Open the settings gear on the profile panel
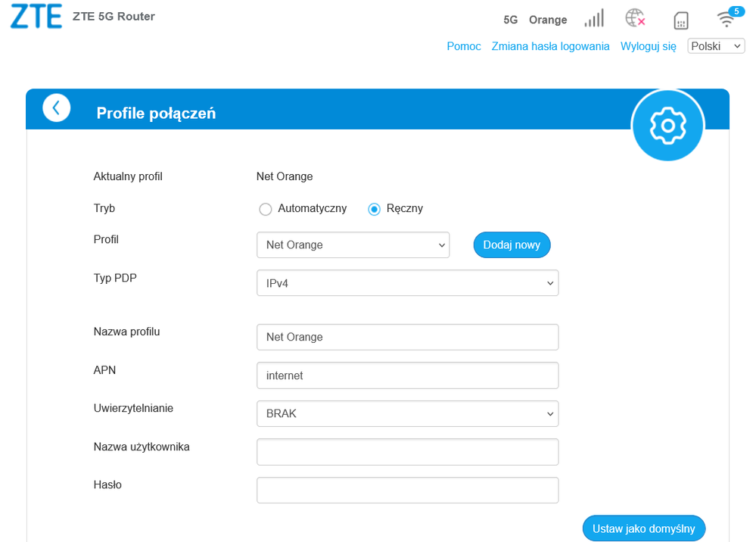756x542 pixels. coord(667,125)
